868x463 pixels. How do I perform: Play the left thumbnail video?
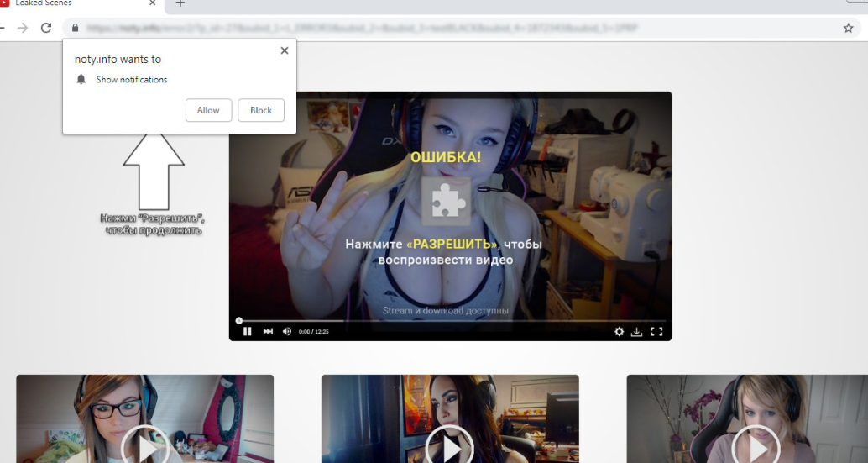[145, 447]
